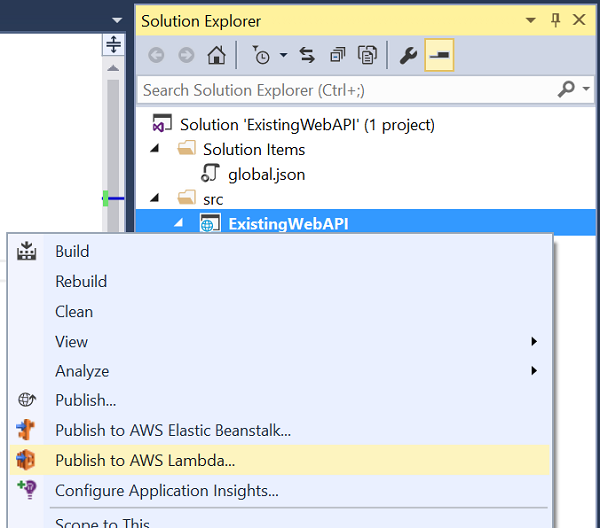The width and height of the screenshot is (600, 528).
Task: Select the Solution Items folder
Action: (x=254, y=150)
